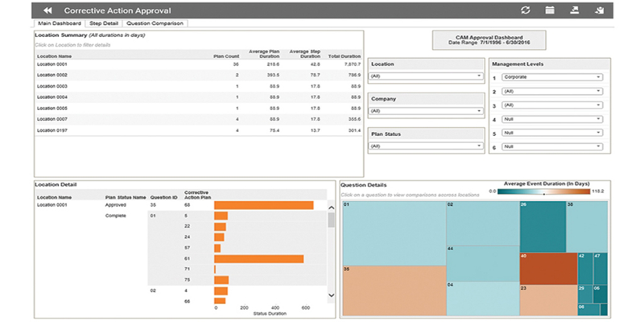Select question 35 tile in the treemap
The height and width of the screenshot is (329, 644).
click(x=393, y=290)
